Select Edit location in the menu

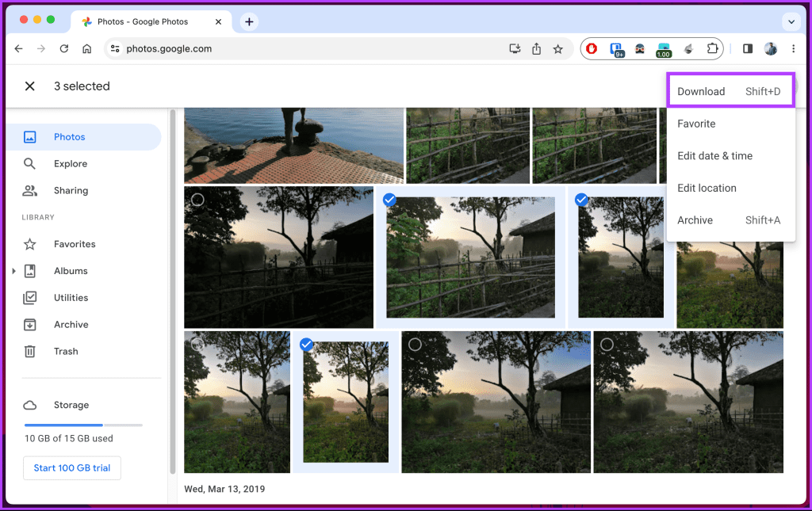(x=706, y=188)
